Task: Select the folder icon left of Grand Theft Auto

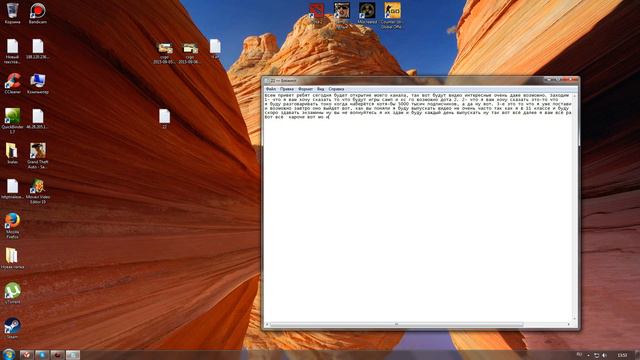Action: coord(12,153)
